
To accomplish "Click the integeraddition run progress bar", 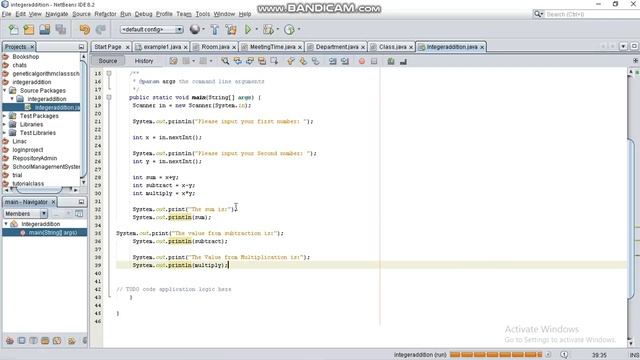I will (x=496, y=355).
